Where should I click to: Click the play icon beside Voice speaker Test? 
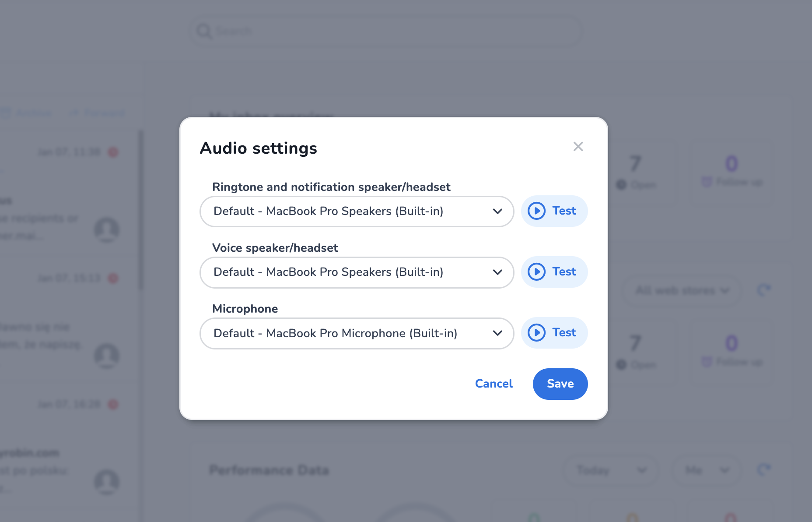tap(536, 272)
